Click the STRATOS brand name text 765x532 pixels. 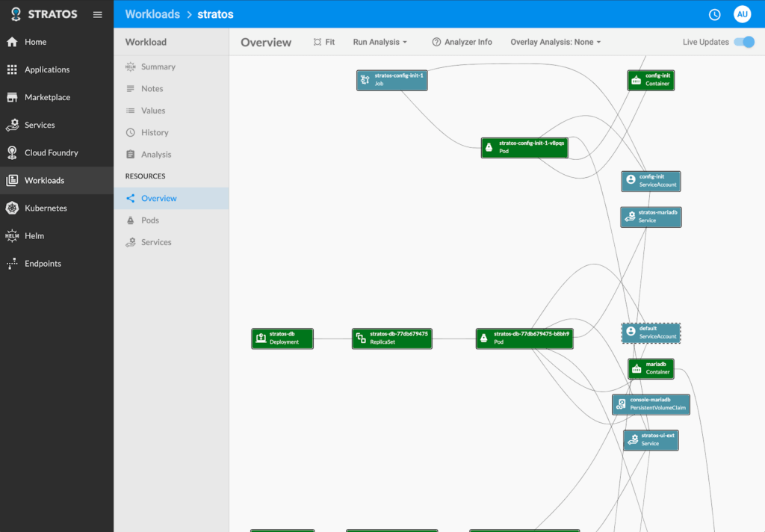coord(53,14)
